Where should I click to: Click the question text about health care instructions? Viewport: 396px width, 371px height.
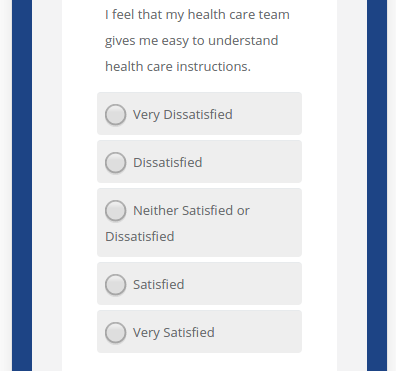tap(197, 40)
